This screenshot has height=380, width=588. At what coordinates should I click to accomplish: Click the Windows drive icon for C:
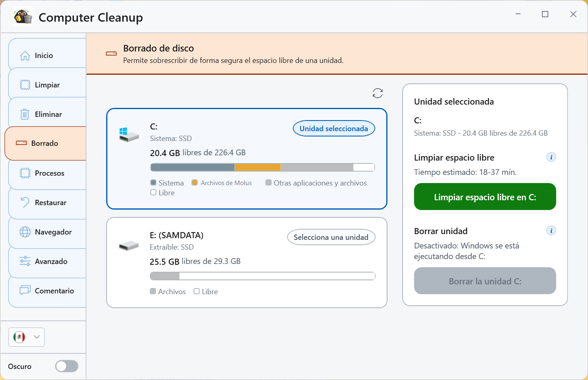coord(129,135)
